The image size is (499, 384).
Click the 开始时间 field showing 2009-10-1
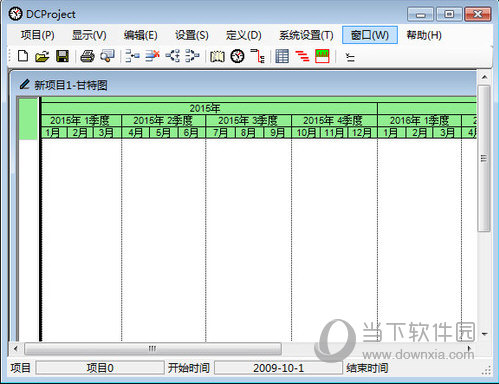click(278, 368)
